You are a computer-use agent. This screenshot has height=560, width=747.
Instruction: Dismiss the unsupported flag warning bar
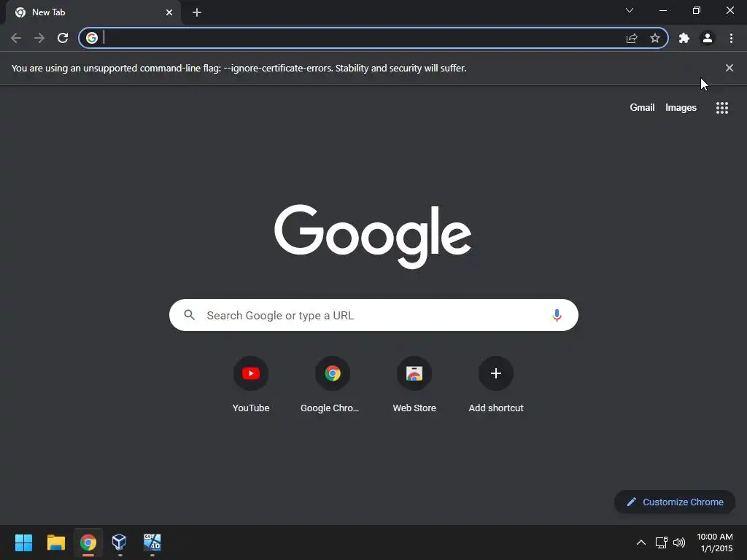tap(729, 68)
